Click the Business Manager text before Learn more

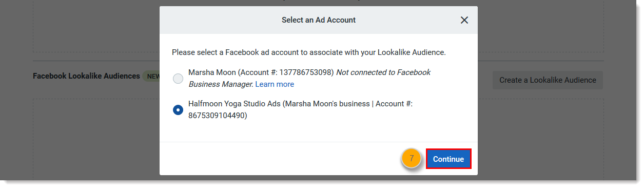(221, 84)
